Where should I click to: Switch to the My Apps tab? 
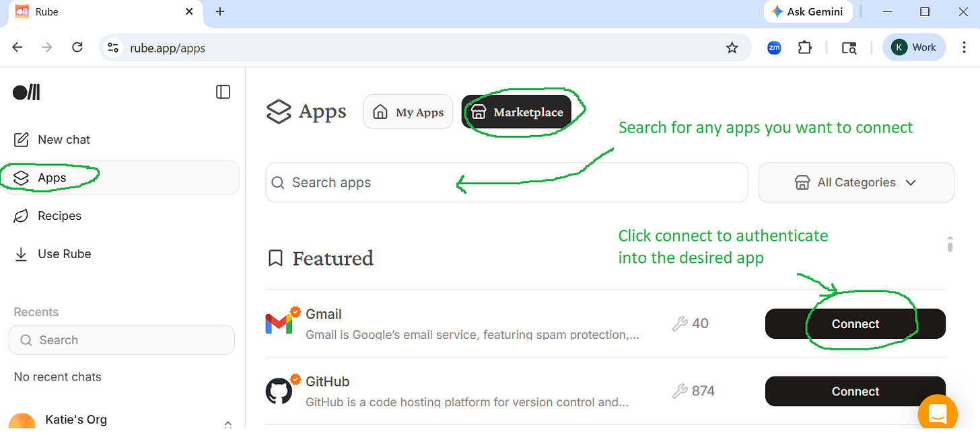(408, 112)
